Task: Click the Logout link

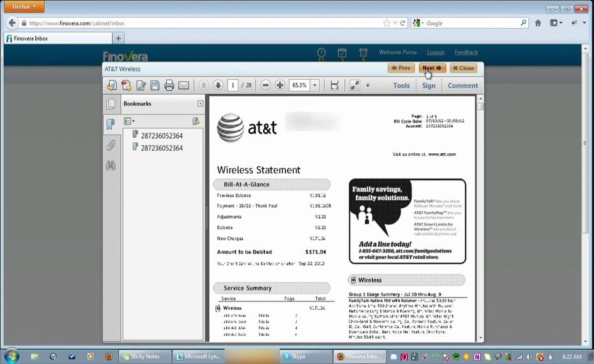Action: [x=436, y=52]
